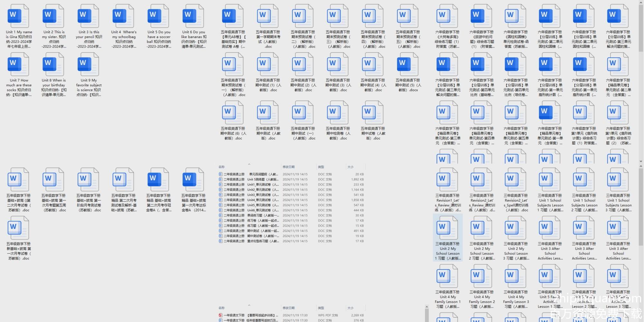Click the 类型 column header in lower list

tap(321, 308)
